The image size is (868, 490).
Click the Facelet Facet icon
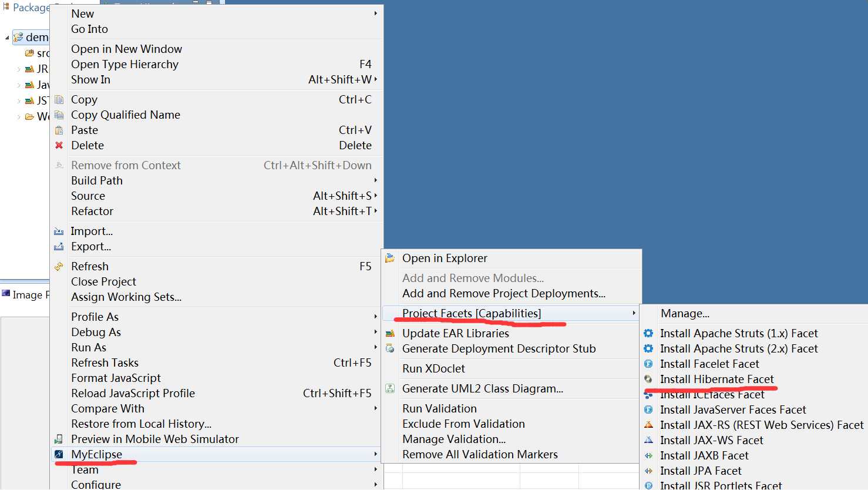point(648,364)
